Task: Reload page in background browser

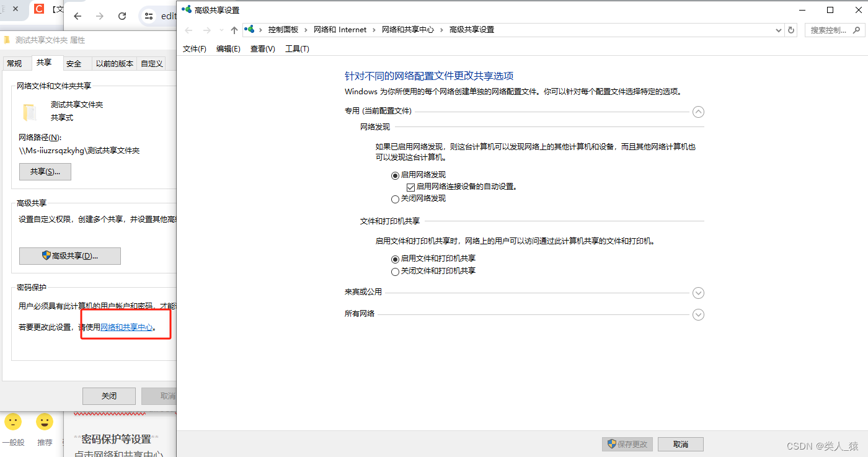Action: tap(122, 16)
